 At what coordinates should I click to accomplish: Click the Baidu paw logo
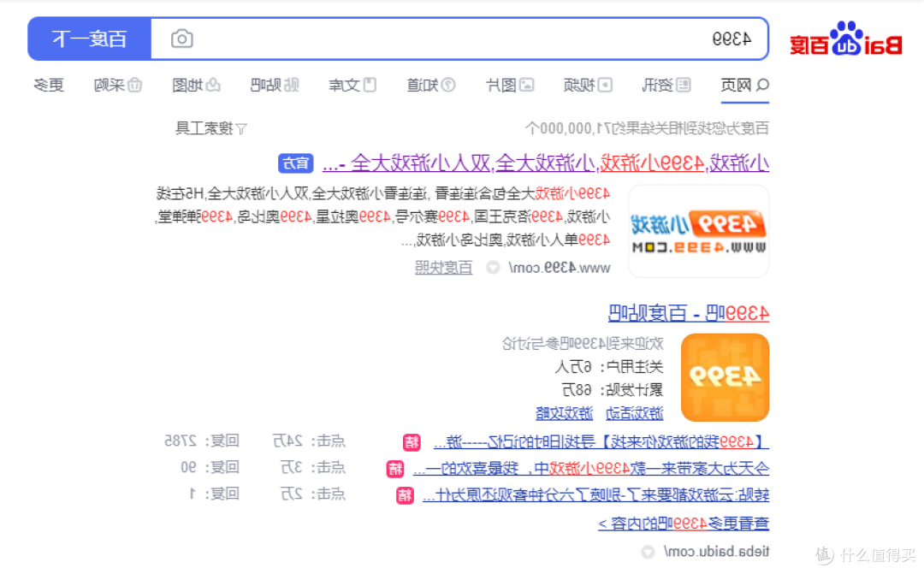[846, 38]
